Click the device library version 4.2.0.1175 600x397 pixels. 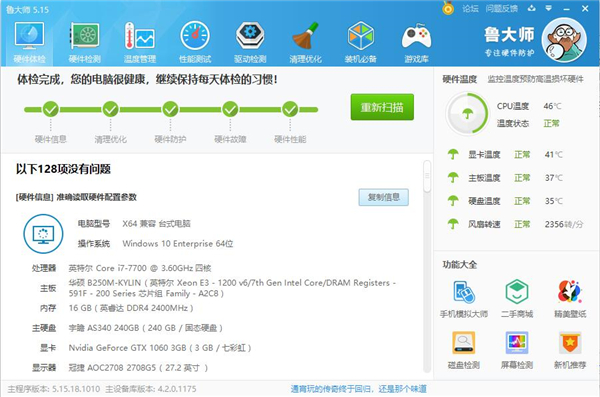click(x=177, y=389)
